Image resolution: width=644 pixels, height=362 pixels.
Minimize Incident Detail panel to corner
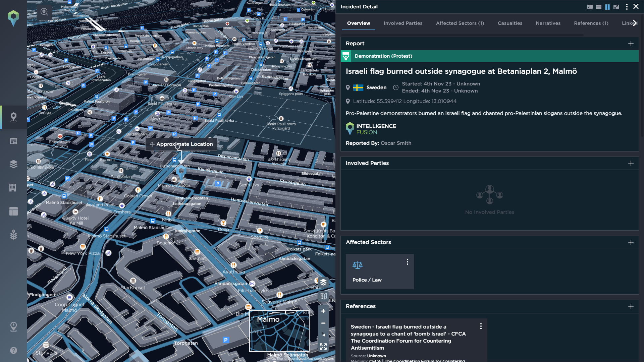[590, 7]
